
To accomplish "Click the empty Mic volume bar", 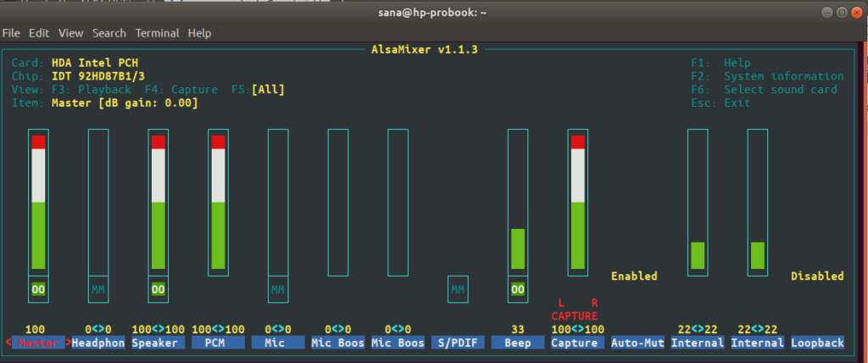I will click(x=278, y=203).
